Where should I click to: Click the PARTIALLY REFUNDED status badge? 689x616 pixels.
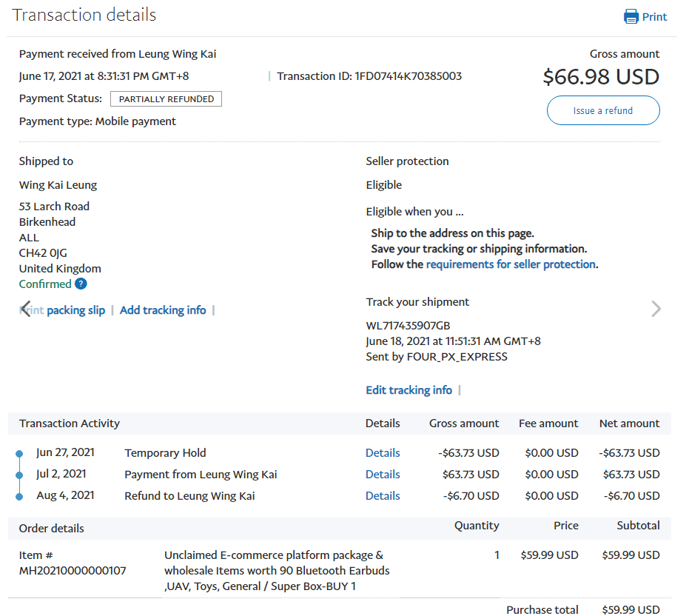click(x=166, y=99)
